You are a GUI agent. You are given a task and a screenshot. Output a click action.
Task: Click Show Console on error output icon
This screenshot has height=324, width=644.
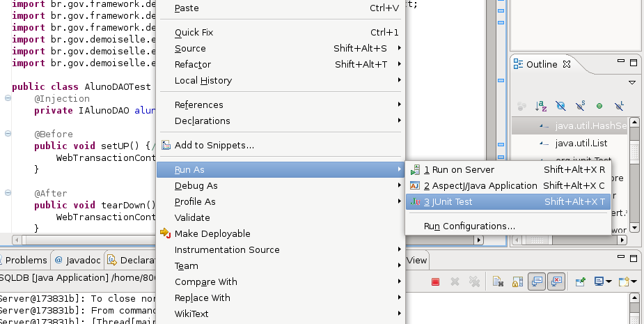tap(556, 281)
